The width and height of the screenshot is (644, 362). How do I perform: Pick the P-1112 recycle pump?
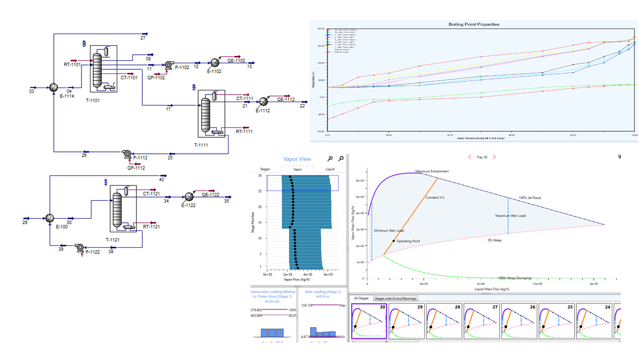pyautogui.click(x=128, y=154)
